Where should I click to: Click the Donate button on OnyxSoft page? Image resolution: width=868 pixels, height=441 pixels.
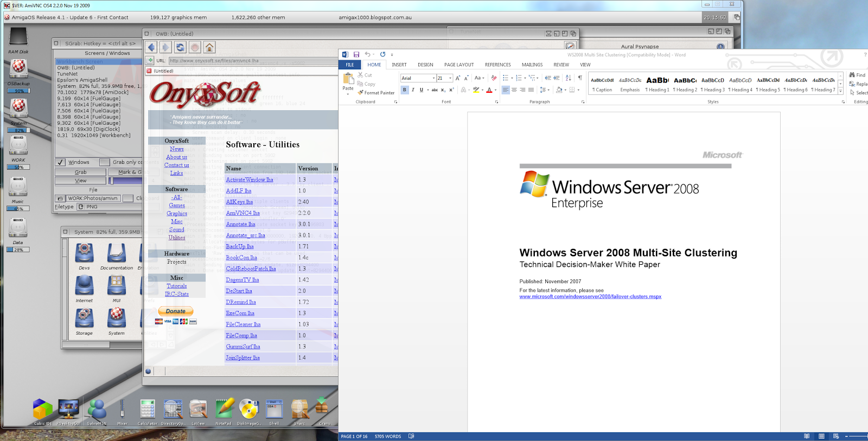click(175, 311)
